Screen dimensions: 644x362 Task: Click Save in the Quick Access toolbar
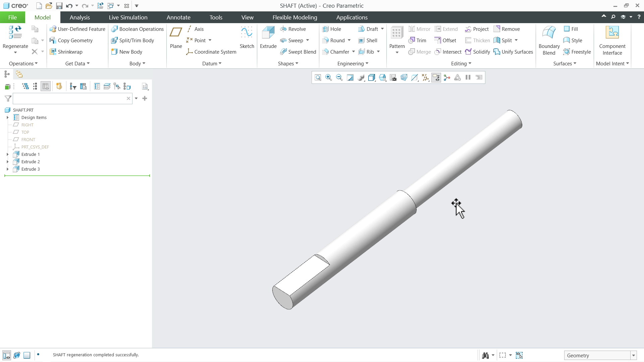point(59,5)
